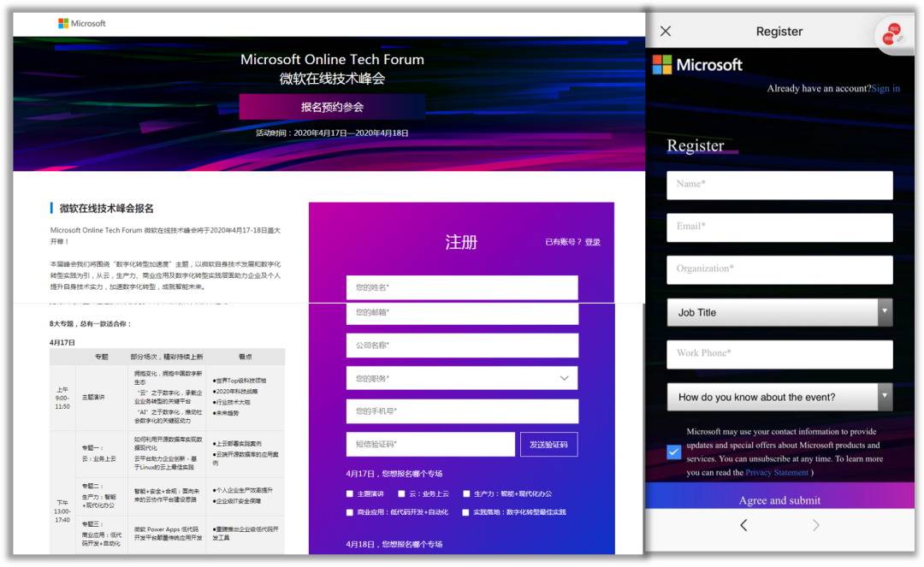Focus the Email field in the mobile form
The height and width of the screenshot is (567, 924).
[779, 227]
